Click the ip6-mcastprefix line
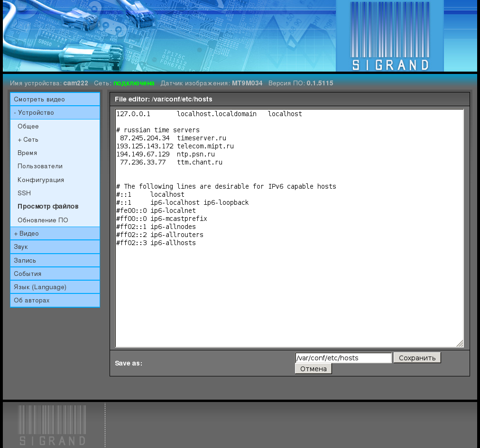The width and height of the screenshot is (480, 448). click(162, 219)
